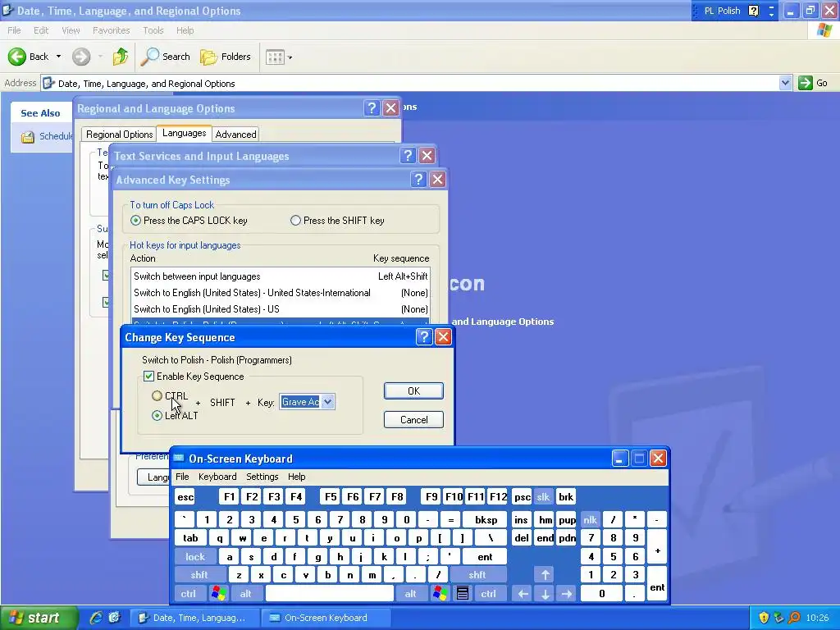Image resolution: width=840 pixels, height=630 pixels.
Task: Select Switch to English United States - US row
Action: tap(281, 309)
